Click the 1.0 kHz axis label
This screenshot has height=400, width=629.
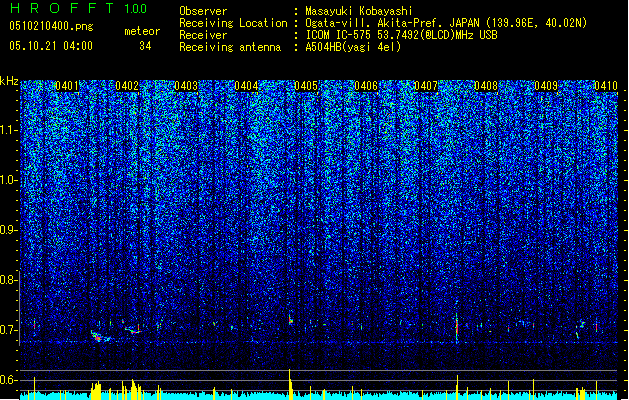(8, 180)
